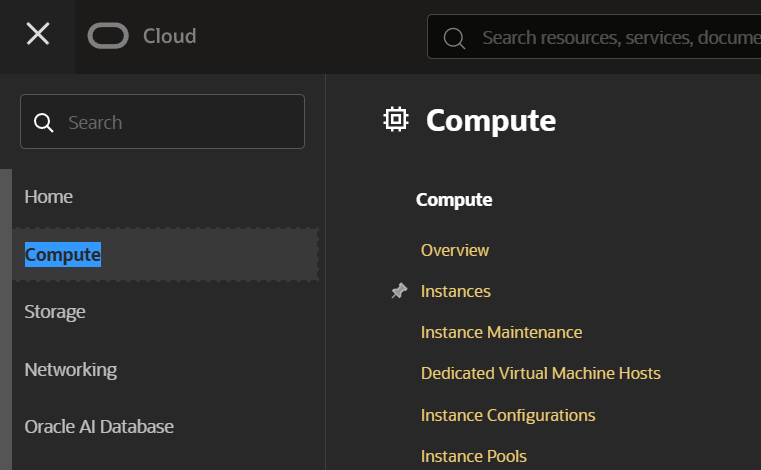
Task: Click the sidebar Search input field
Action: coord(162,122)
